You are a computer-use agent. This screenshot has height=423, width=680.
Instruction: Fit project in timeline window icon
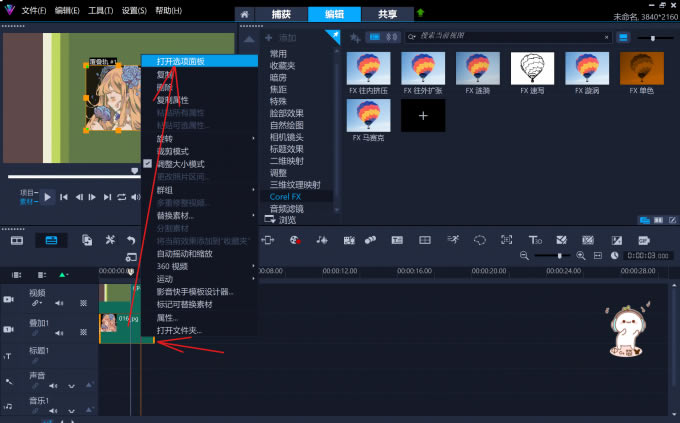pyautogui.click(x=598, y=256)
